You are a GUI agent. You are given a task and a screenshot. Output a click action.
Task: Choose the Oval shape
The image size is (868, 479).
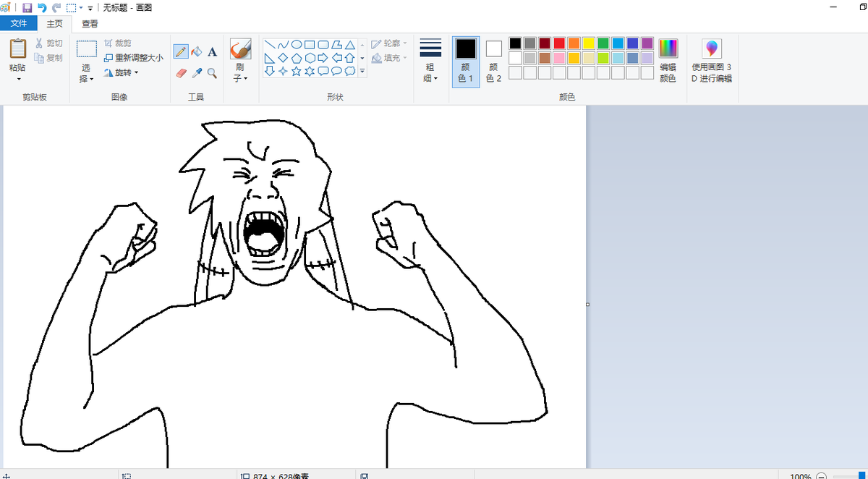click(297, 45)
